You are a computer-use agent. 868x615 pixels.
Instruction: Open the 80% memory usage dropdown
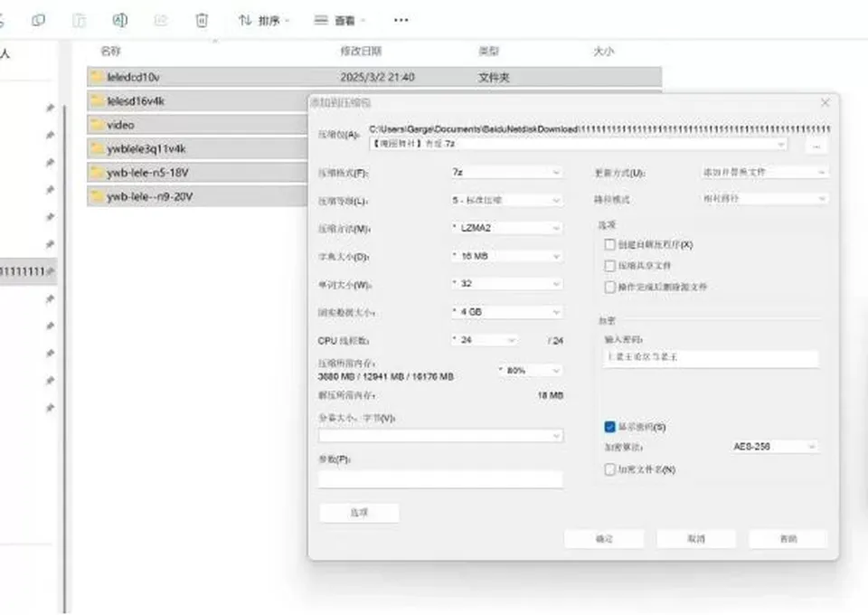click(x=529, y=370)
